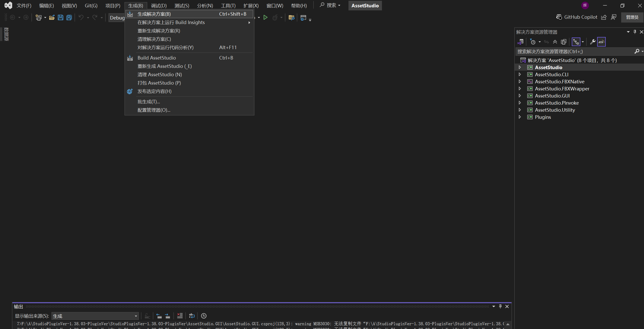Expand the Plugins project node
The image size is (644, 329).
520,117
